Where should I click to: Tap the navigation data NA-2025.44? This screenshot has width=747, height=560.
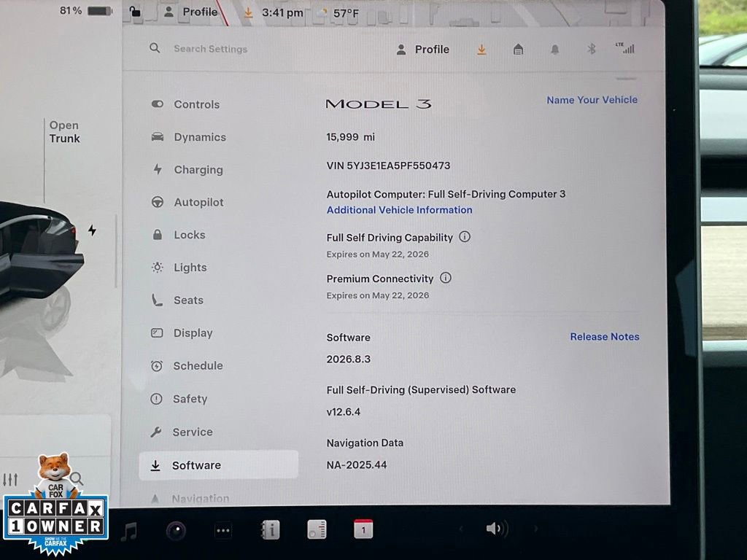pos(357,464)
